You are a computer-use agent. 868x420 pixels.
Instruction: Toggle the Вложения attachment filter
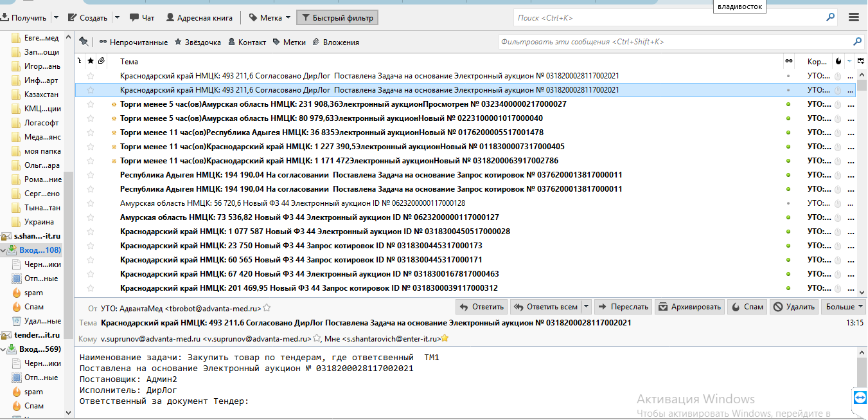tap(336, 42)
